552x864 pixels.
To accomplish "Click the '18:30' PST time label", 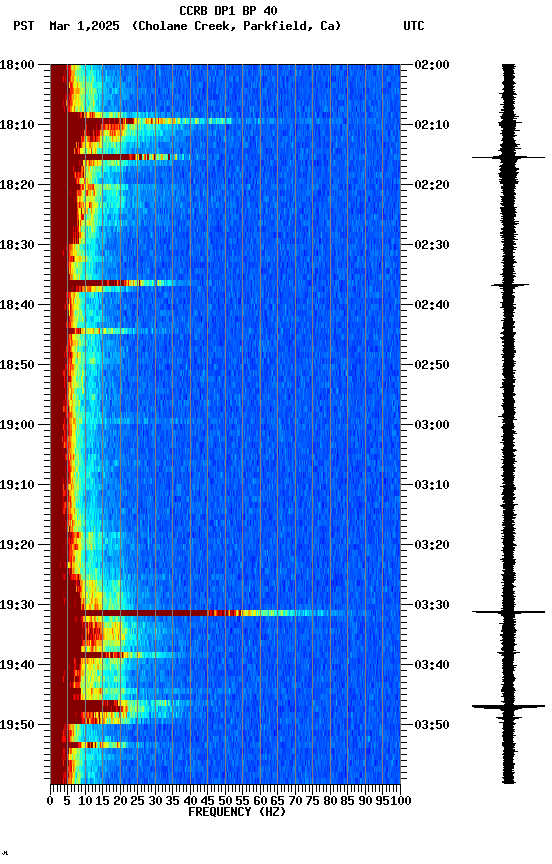I will point(17,245).
